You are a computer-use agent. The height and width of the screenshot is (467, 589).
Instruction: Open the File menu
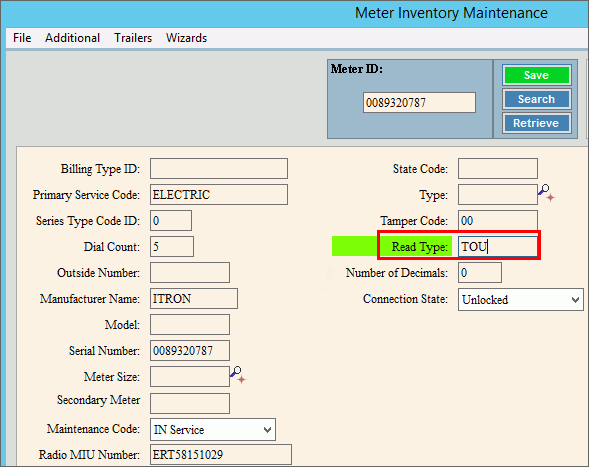[x=22, y=38]
